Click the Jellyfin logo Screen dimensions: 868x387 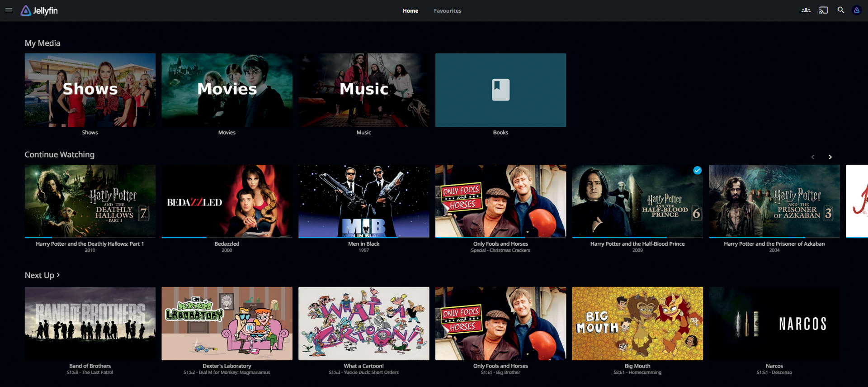(39, 10)
